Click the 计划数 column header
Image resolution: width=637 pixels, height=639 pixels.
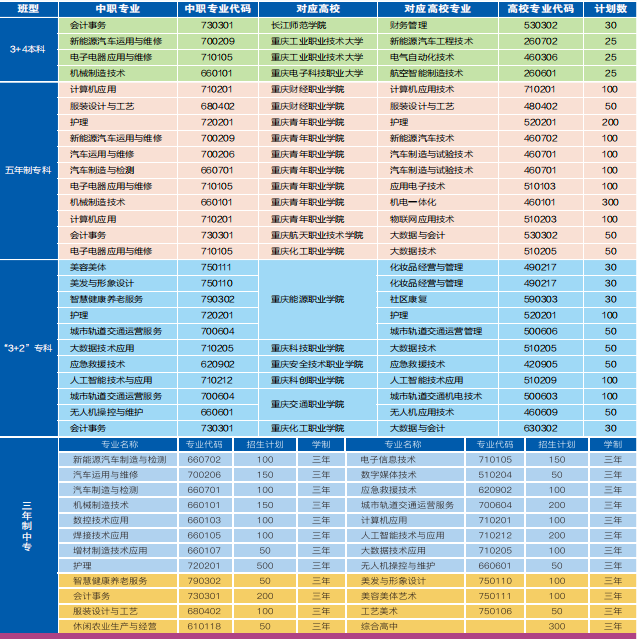[610, 8]
